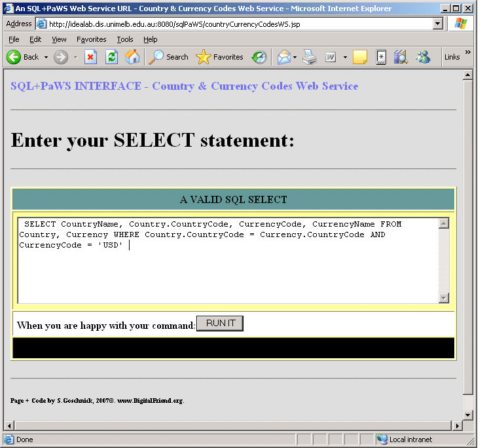Click the 'Done' status bar text
The width and height of the screenshot is (489, 448).
pos(25,439)
